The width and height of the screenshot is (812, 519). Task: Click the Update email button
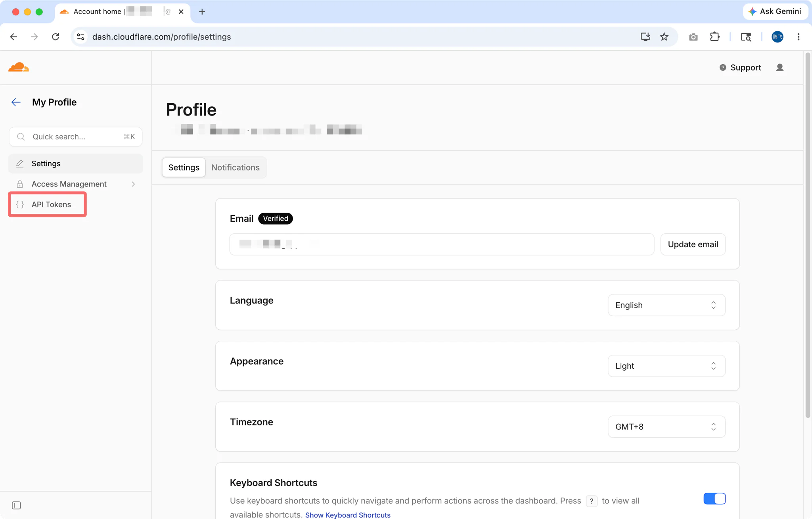(x=693, y=244)
